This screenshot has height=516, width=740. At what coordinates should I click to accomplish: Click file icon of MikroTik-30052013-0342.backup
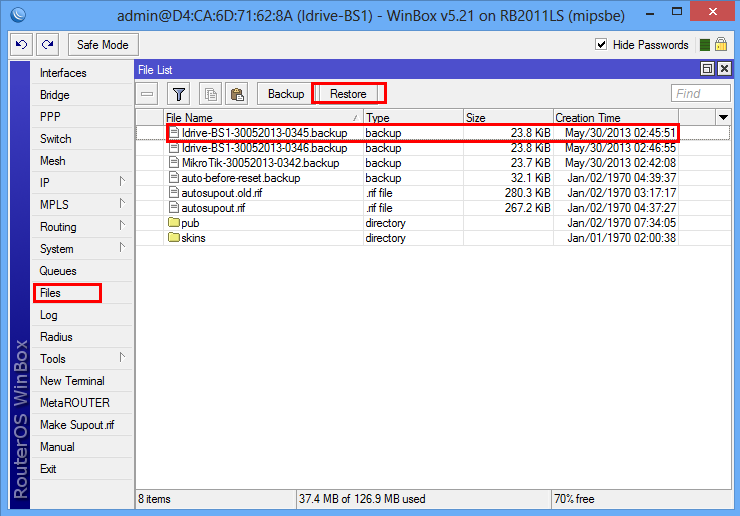click(174, 162)
